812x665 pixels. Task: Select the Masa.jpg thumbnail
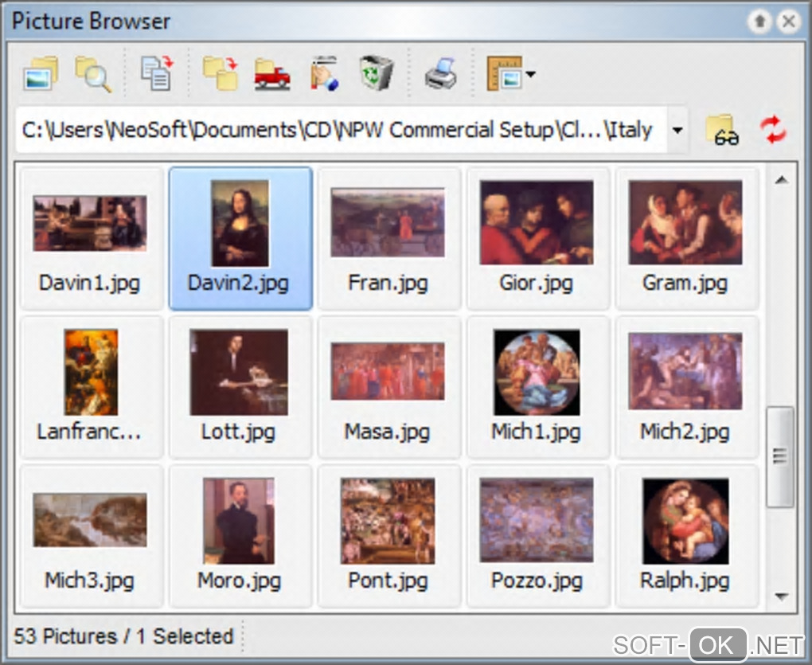(x=389, y=387)
